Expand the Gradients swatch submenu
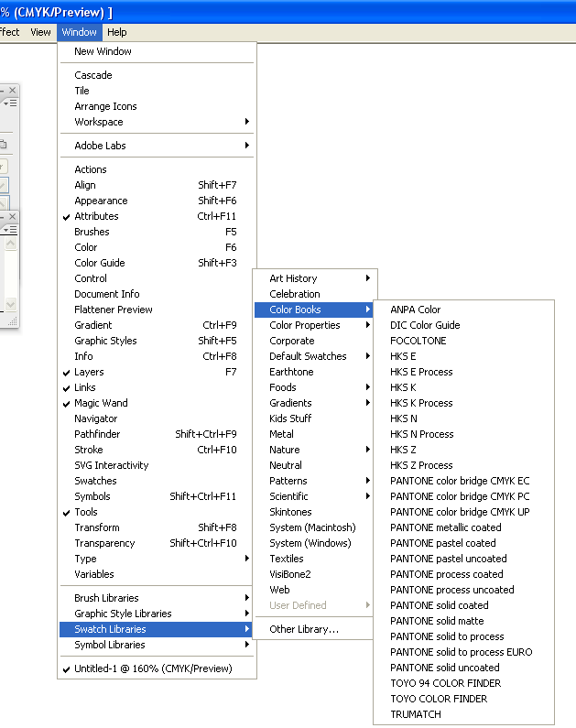Screen dimensions: 576x728 (x=314, y=403)
